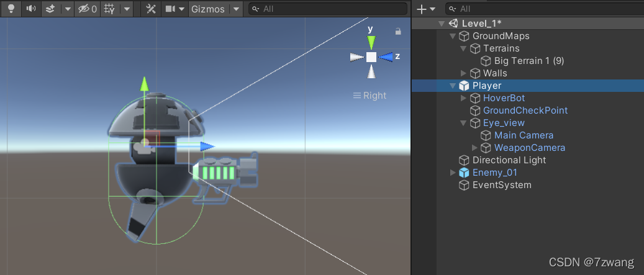Collapse Level_1 scene in hierarchy

click(441, 24)
